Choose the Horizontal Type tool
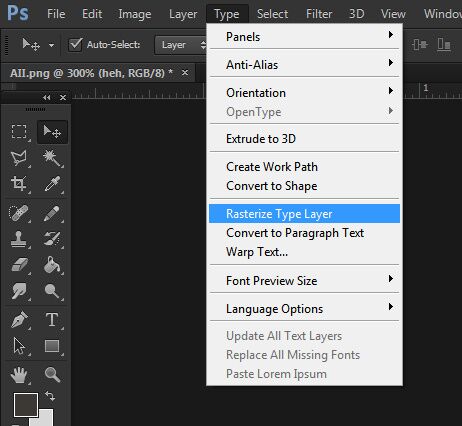This screenshot has height=426, width=462. [52, 319]
